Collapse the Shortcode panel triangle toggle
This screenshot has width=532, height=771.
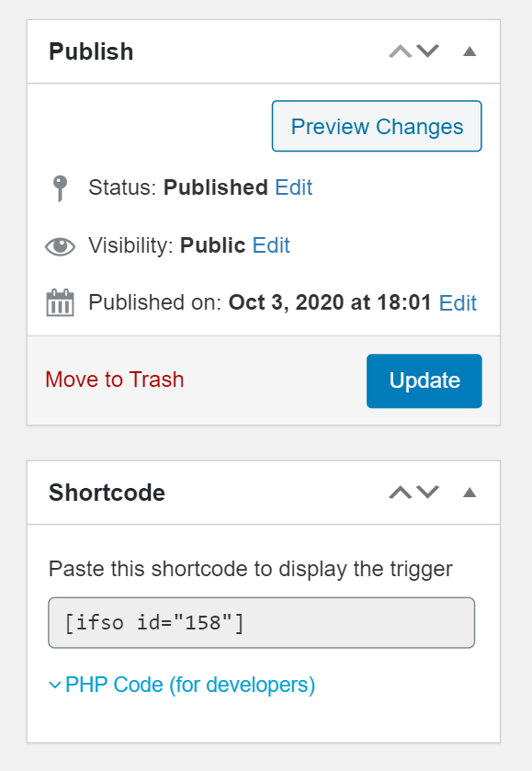click(470, 493)
